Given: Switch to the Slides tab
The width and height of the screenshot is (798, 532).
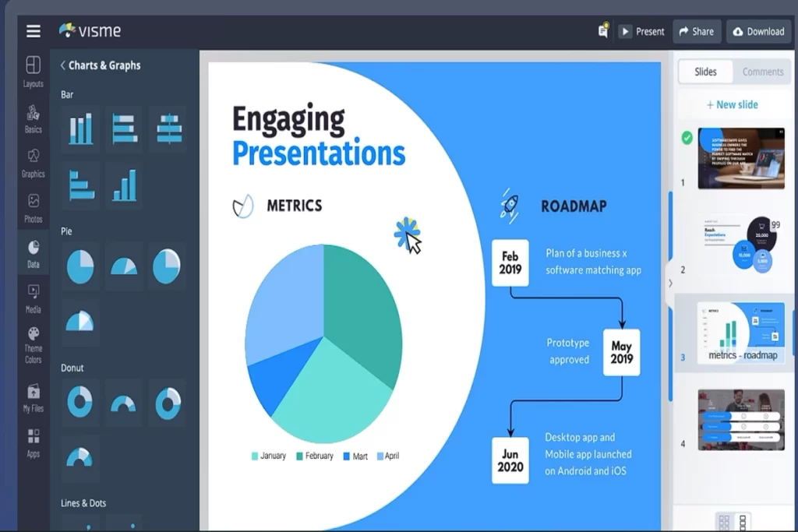Looking at the screenshot, I should pos(705,72).
